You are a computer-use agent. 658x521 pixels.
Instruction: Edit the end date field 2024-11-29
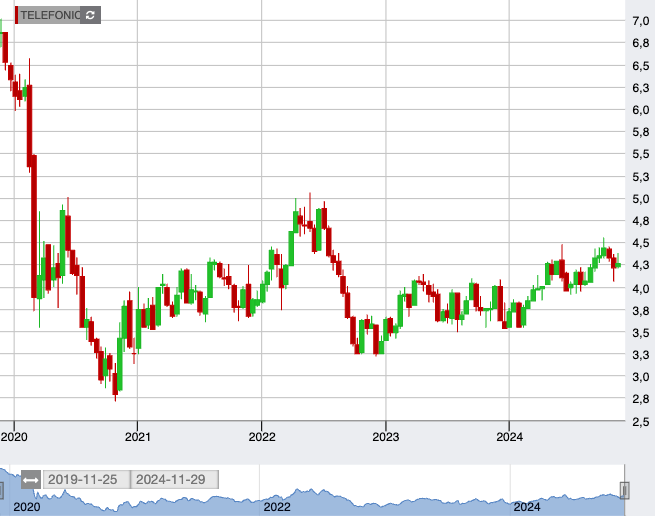(x=175, y=479)
